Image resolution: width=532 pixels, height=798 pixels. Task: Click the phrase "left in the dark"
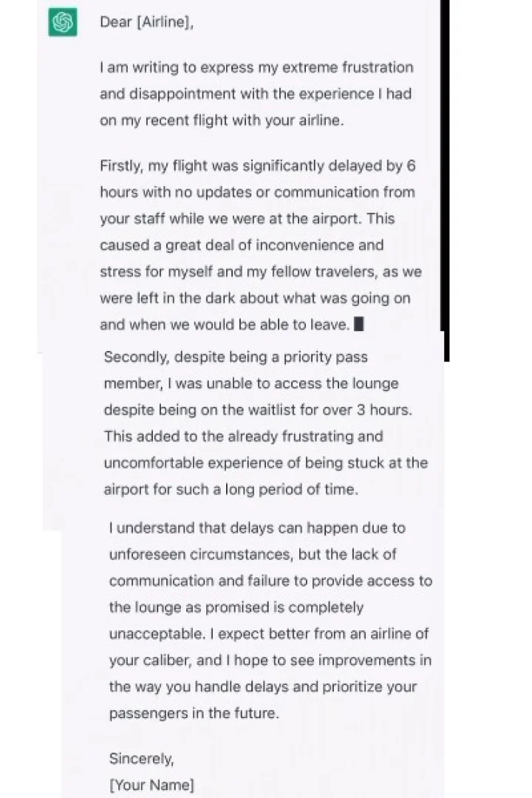point(191,298)
